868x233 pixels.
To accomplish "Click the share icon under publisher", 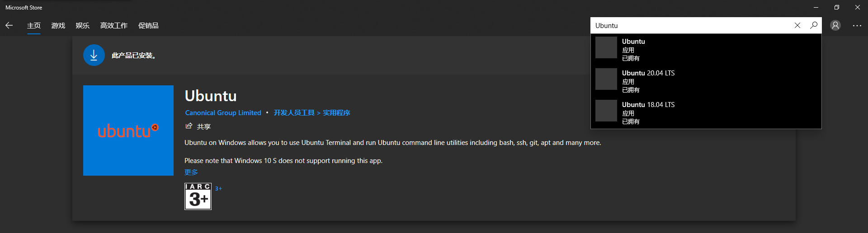I will tap(189, 126).
